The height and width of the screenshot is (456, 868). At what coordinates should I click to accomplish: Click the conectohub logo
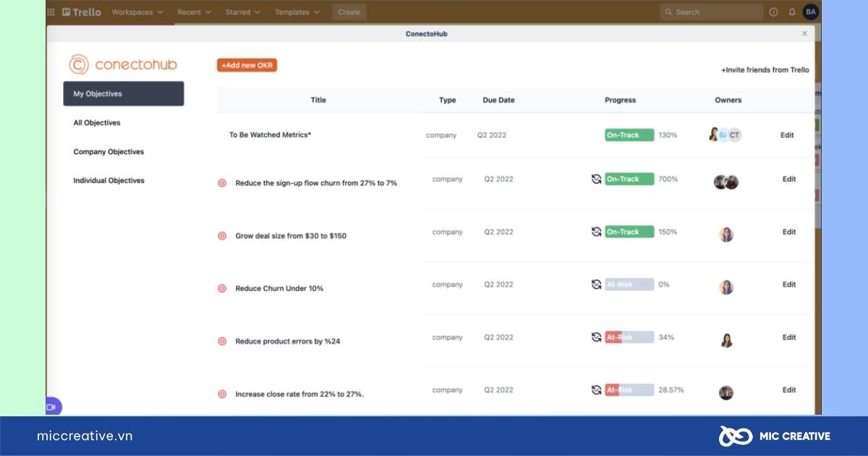(123, 65)
